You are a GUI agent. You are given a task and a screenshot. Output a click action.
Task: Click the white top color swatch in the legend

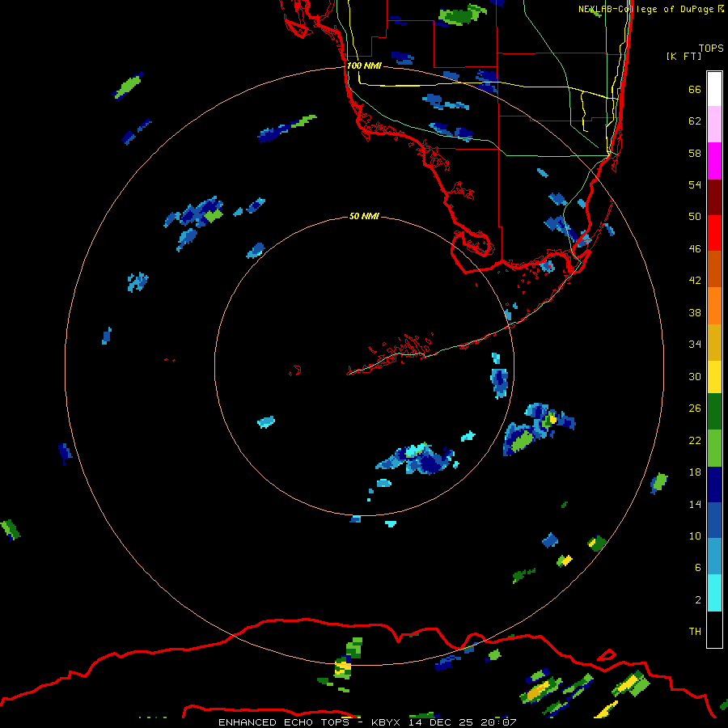tap(714, 89)
